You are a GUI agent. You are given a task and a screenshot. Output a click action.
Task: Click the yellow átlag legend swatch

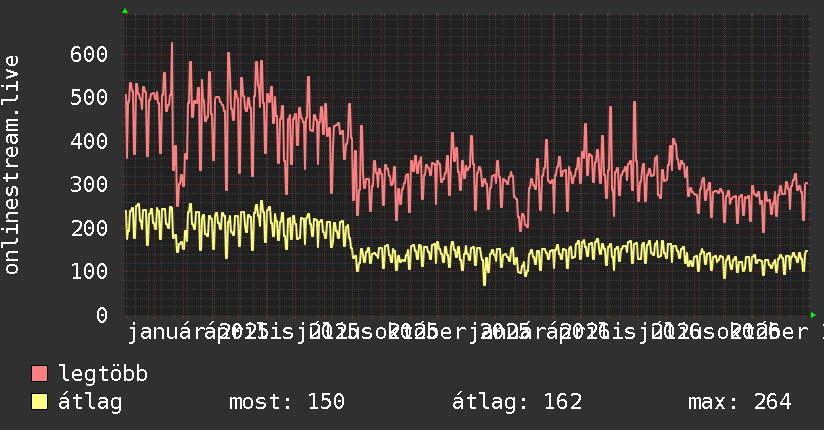[x=39, y=402]
